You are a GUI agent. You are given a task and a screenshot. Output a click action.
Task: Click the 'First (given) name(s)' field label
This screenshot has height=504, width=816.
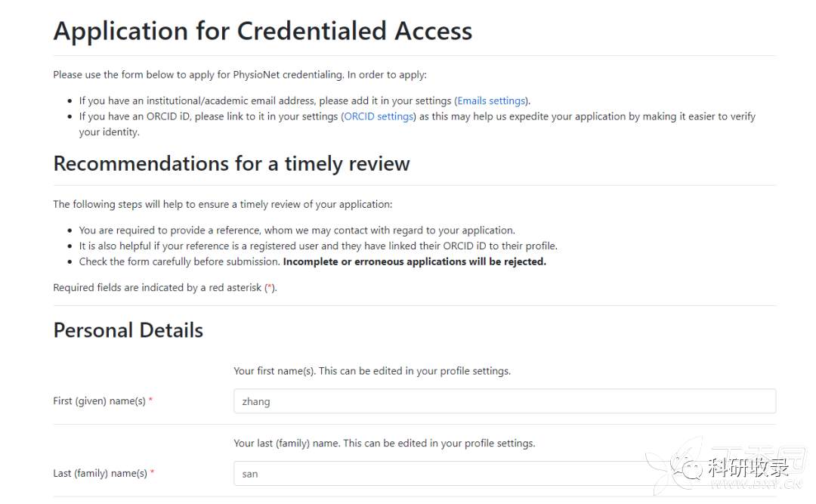[99, 401]
